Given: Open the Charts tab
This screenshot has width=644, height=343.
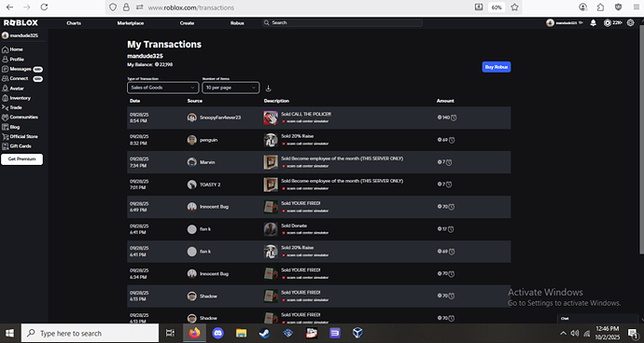Looking at the screenshot, I should (74, 23).
